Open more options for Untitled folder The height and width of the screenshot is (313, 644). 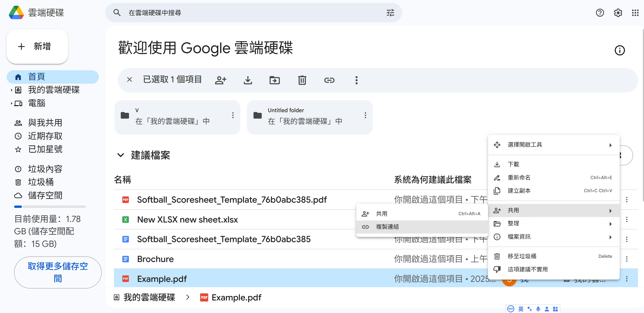click(365, 115)
